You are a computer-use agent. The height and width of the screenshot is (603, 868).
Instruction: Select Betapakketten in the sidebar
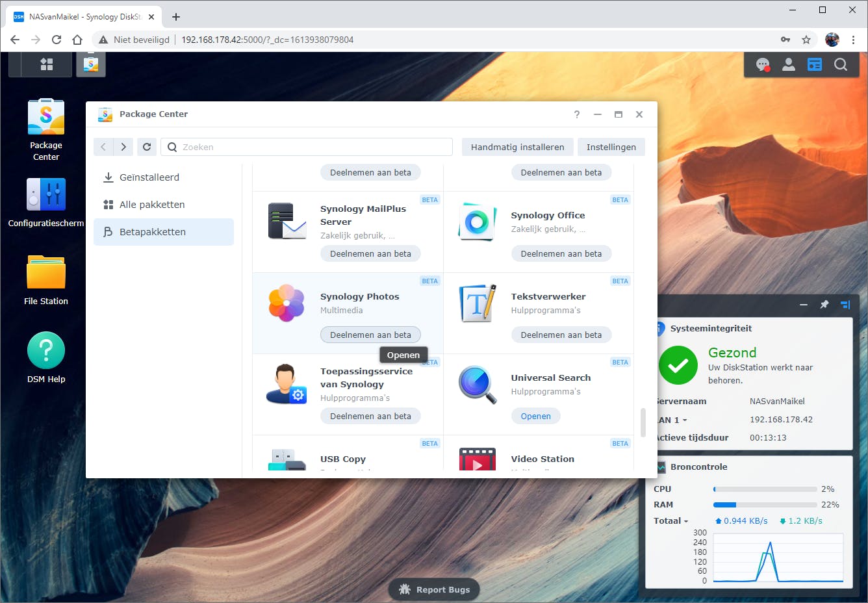(x=164, y=232)
